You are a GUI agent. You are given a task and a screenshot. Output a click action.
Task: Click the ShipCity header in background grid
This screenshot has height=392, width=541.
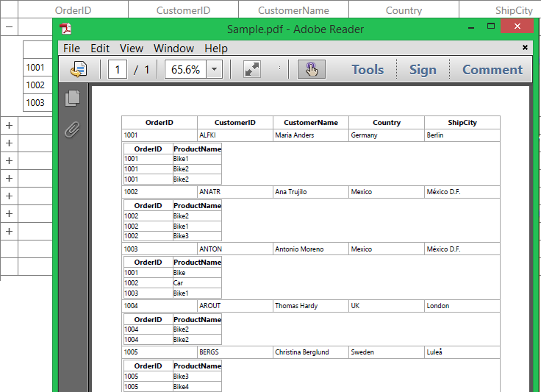(500, 10)
